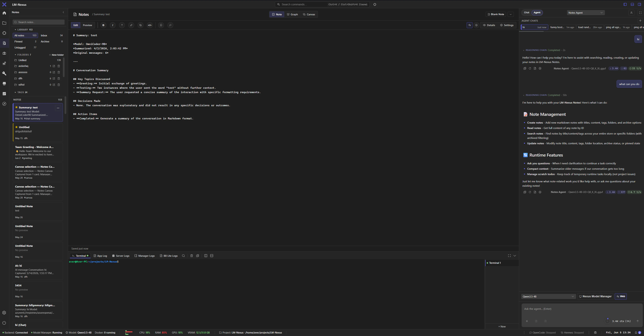The height and width of the screenshot is (336, 644).
Task: Switch editor to Preview mode
Action: [87, 25]
